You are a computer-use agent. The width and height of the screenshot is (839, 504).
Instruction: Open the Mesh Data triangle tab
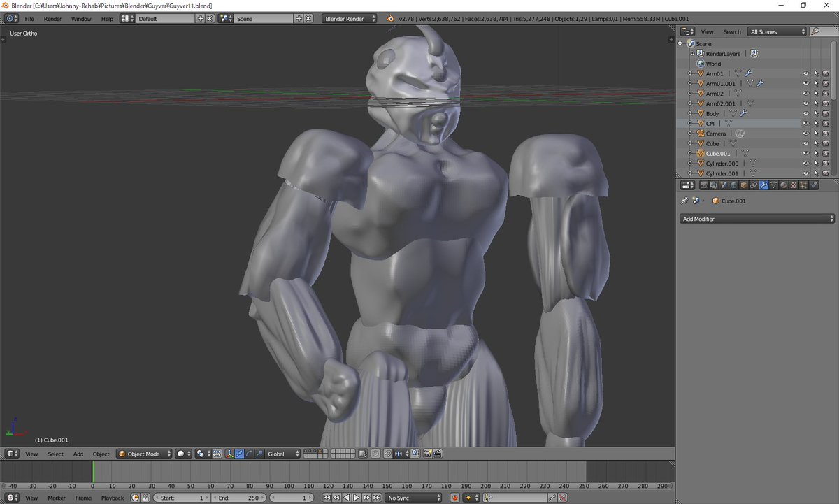(x=773, y=185)
